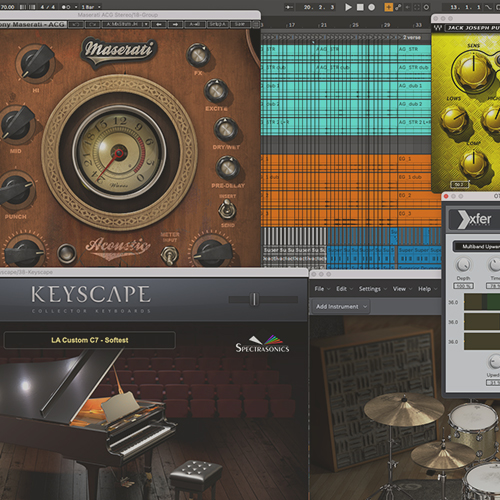The height and width of the screenshot is (500, 500).
Task: Click the Setup A button in Maserati toolbar
Action: coord(217,24)
